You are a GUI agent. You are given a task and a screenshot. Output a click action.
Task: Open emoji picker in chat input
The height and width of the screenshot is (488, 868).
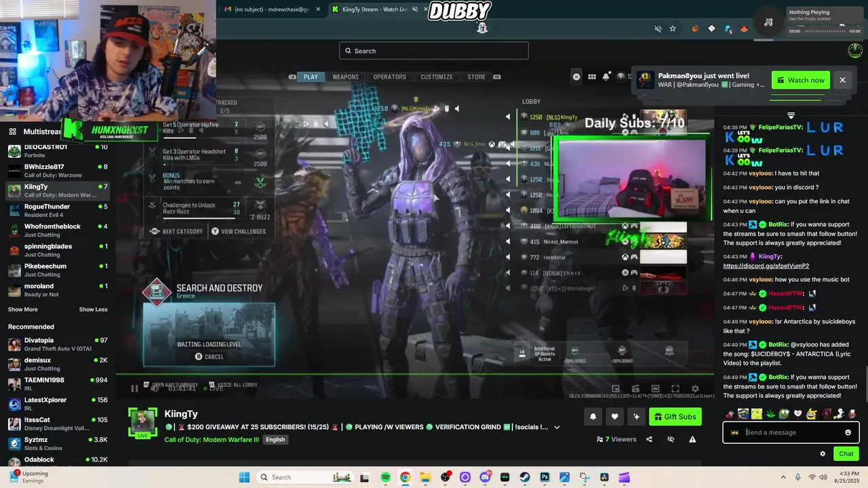point(848,432)
